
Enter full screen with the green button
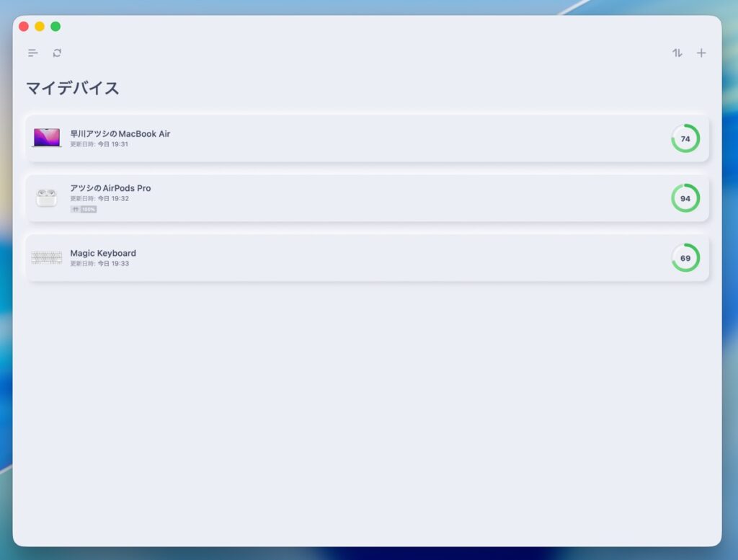55,27
